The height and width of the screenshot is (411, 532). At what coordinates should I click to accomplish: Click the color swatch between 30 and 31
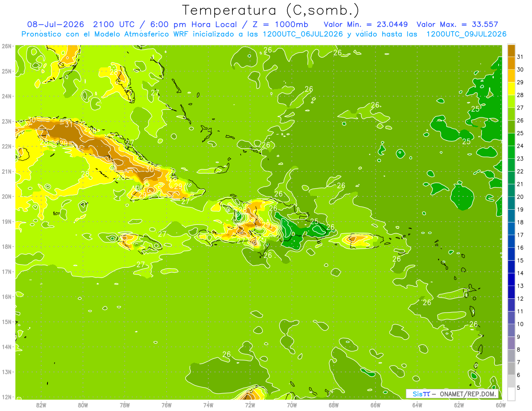511,63
